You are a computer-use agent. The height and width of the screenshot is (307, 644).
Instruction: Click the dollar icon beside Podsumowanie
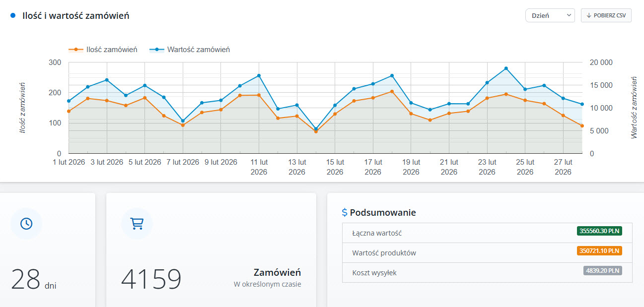point(345,213)
